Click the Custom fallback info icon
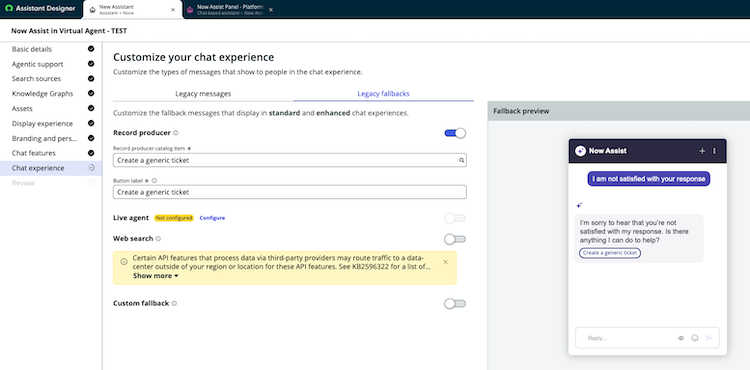 point(175,304)
